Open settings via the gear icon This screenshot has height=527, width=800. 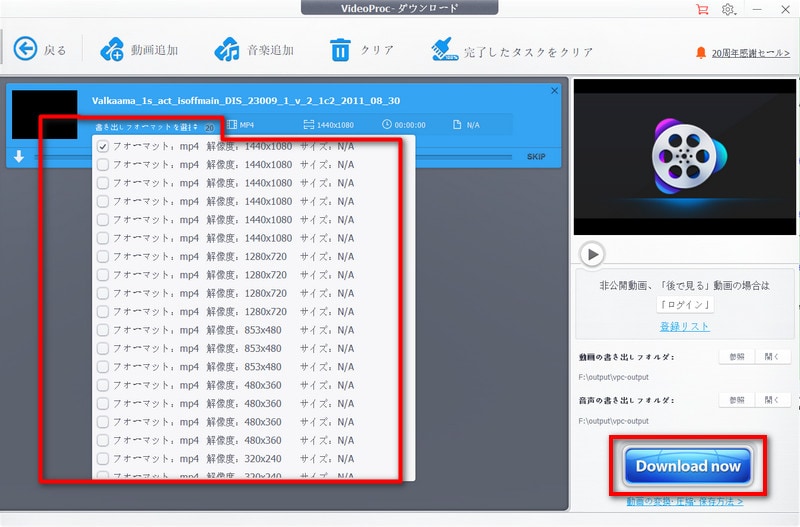point(728,9)
